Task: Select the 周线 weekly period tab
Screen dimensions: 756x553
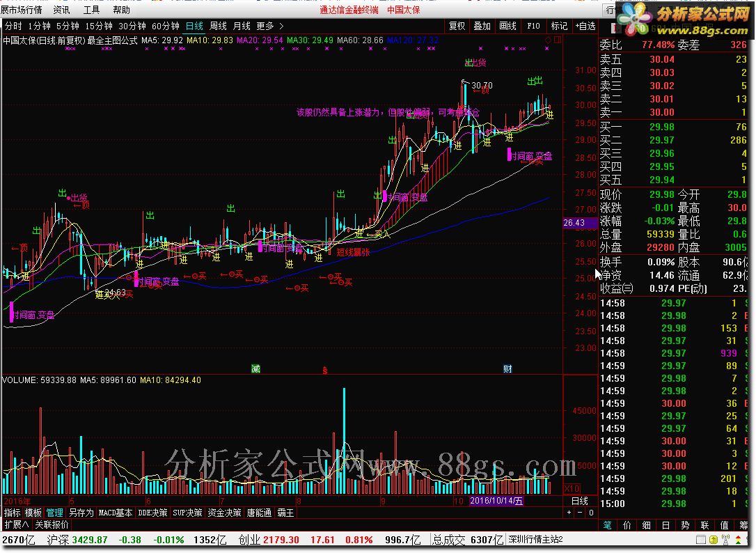Action: (218, 26)
